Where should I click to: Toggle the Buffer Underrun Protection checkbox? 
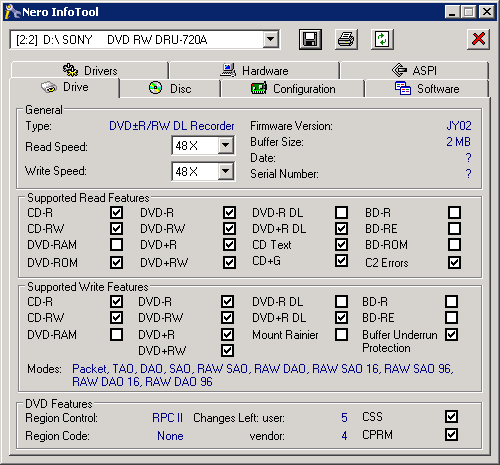(x=451, y=334)
